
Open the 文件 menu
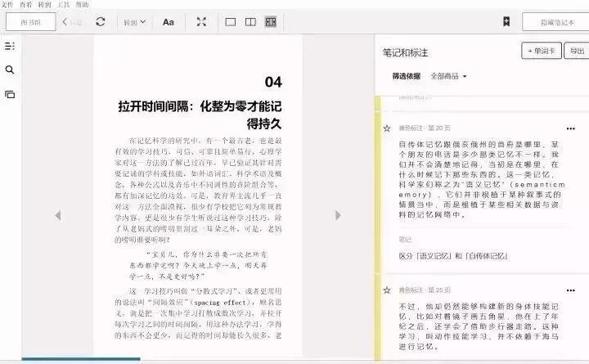click(x=7, y=5)
